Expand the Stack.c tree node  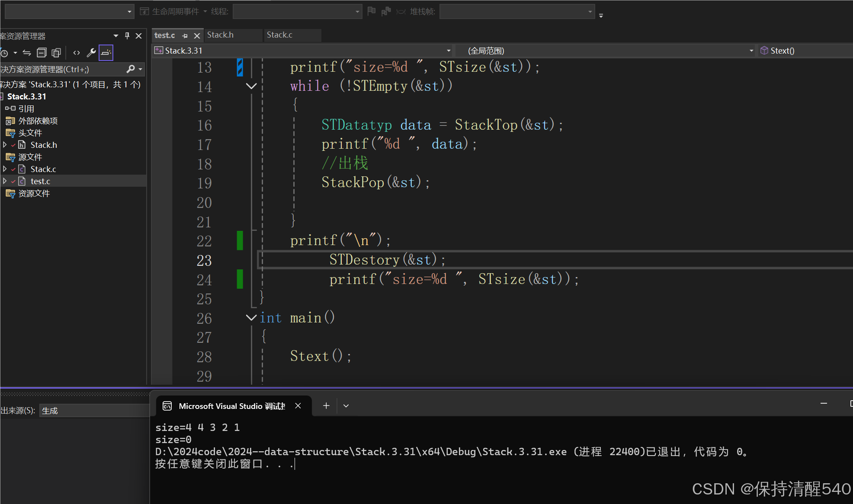coord(5,169)
